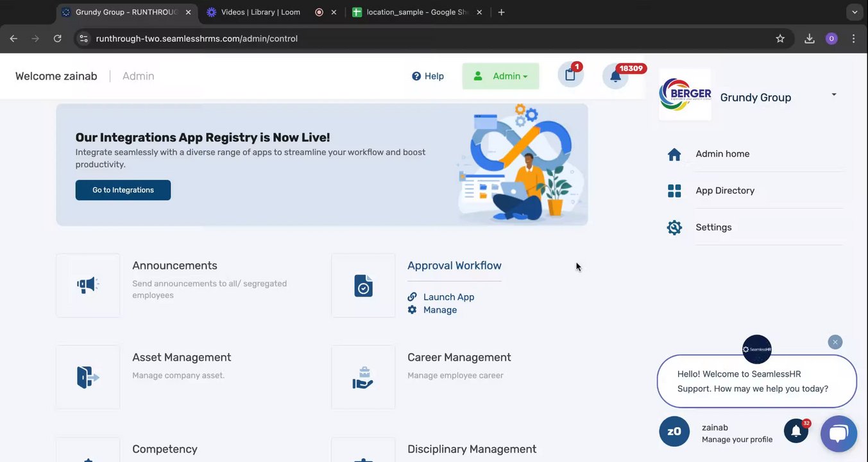Switch to the recording indicator tab
868x462 pixels.
click(319, 12)
